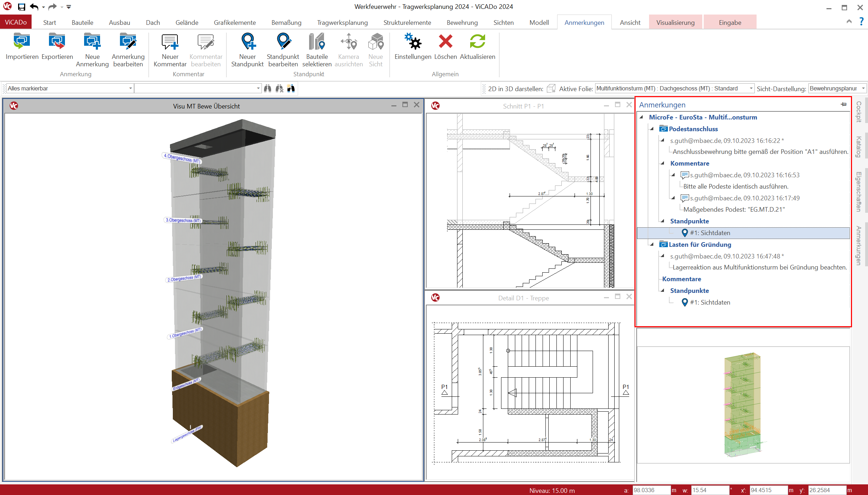Collapse the Podestanschluss annotation node

pos(652,129)
